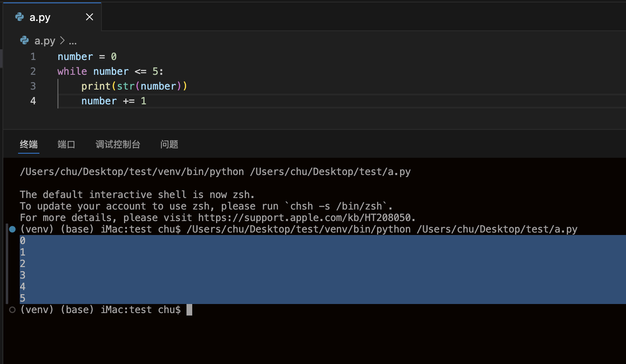Click the Python icon on a.py tab

click(x=19, y=17)
